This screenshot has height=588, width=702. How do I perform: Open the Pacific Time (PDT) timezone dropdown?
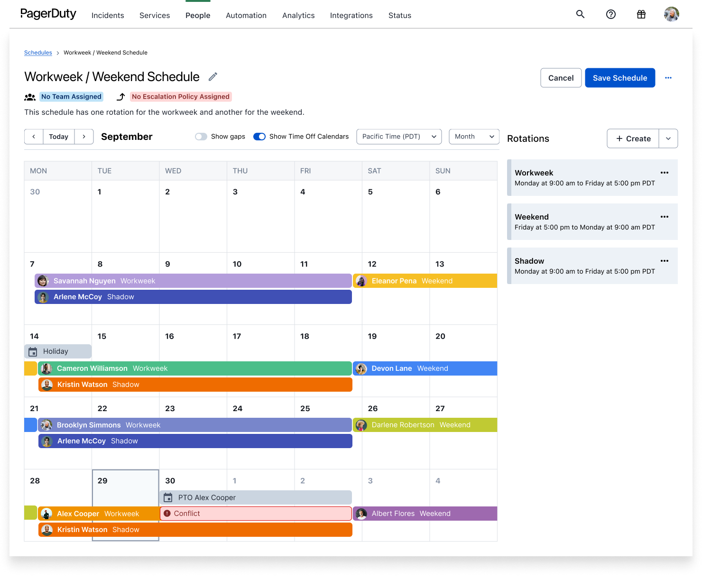point(399,137)
